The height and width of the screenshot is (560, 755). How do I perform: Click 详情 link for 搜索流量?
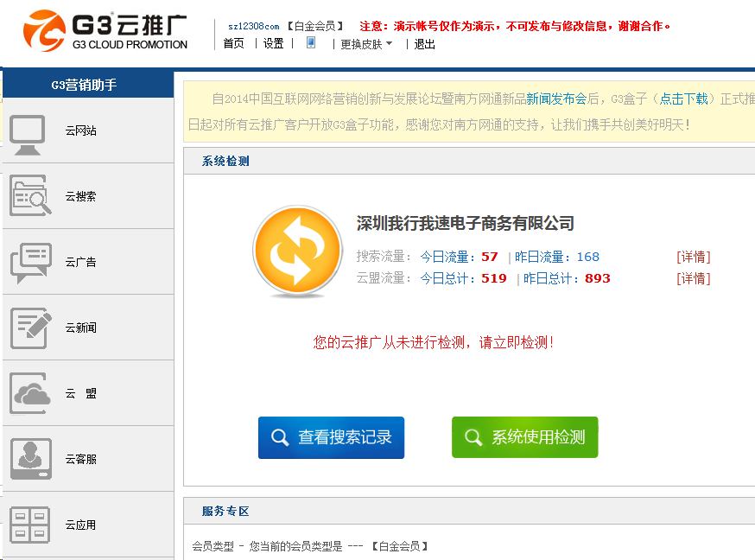tap(693, 257)
